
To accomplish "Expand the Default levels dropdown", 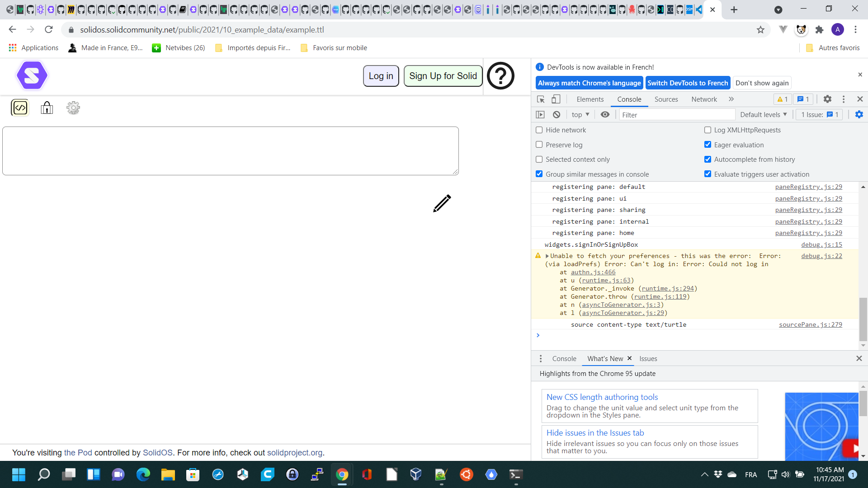I will pos(763,115).
